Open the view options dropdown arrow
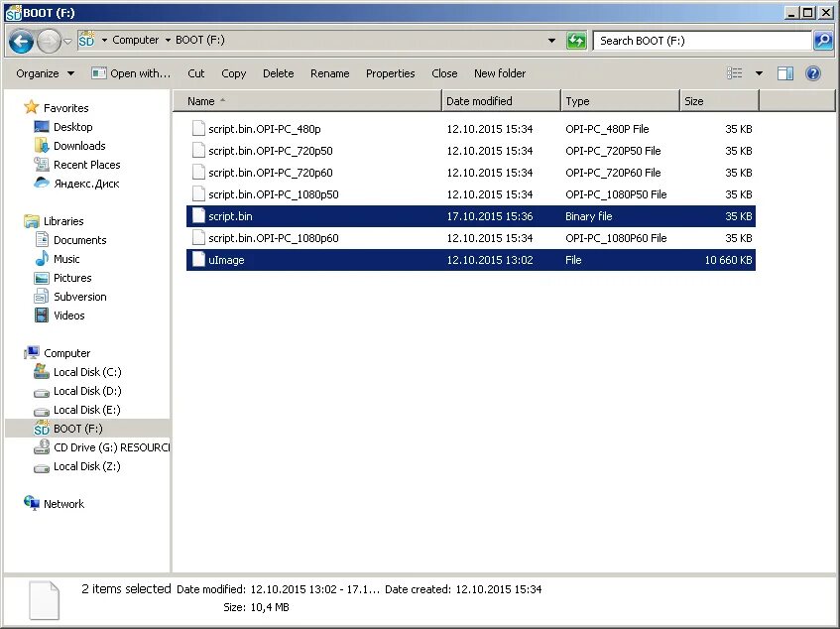Screen dimensions: 840x629 [759, 73]
